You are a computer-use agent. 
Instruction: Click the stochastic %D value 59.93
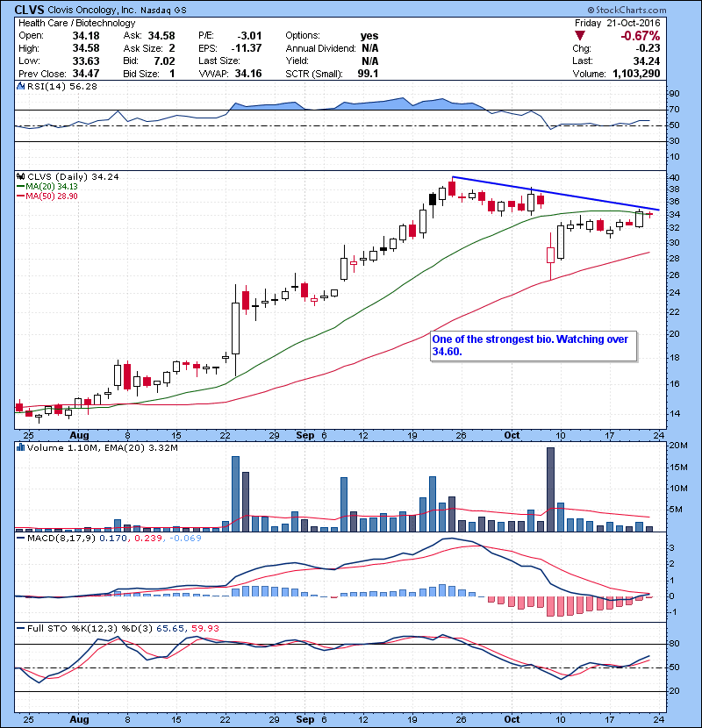pyautogui.click(x=205, y=629)
